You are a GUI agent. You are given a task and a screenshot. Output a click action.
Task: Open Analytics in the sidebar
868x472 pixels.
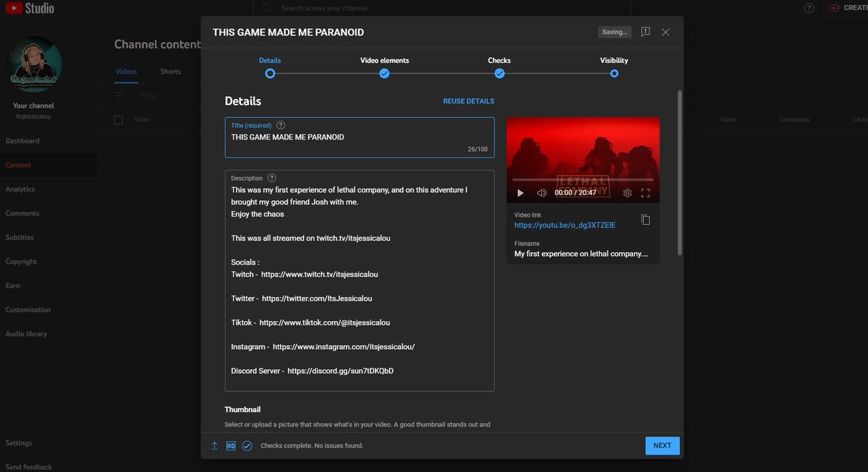[x=20, y=189]
